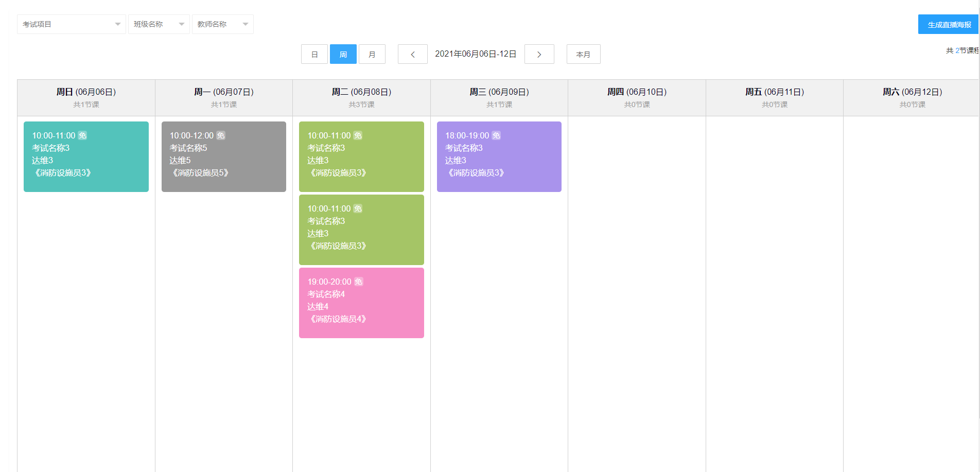Switch to 日 day view tab
The width and height of the screenshot is (980, 472).
tap(314, 54)
